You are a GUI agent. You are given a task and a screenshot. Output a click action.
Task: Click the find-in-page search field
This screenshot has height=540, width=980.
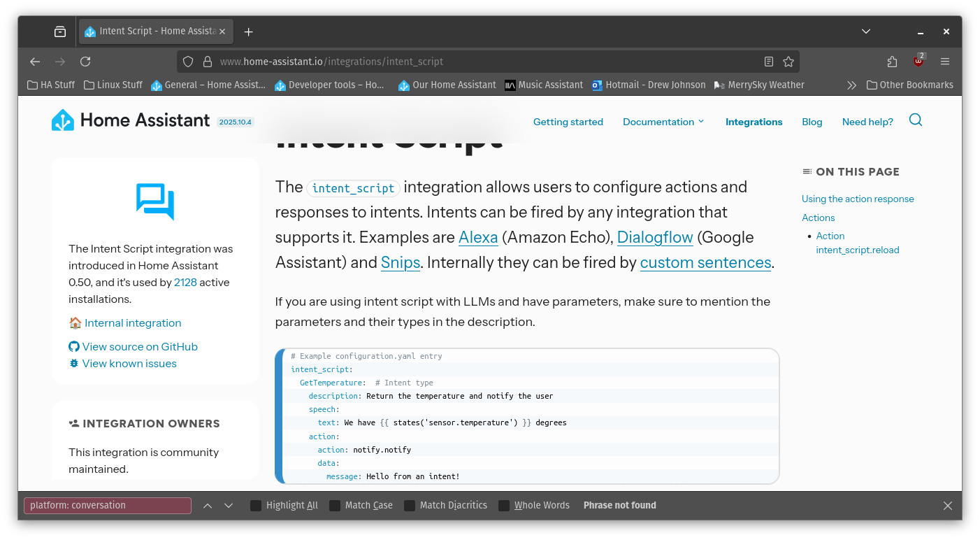(x=108, y=506)
